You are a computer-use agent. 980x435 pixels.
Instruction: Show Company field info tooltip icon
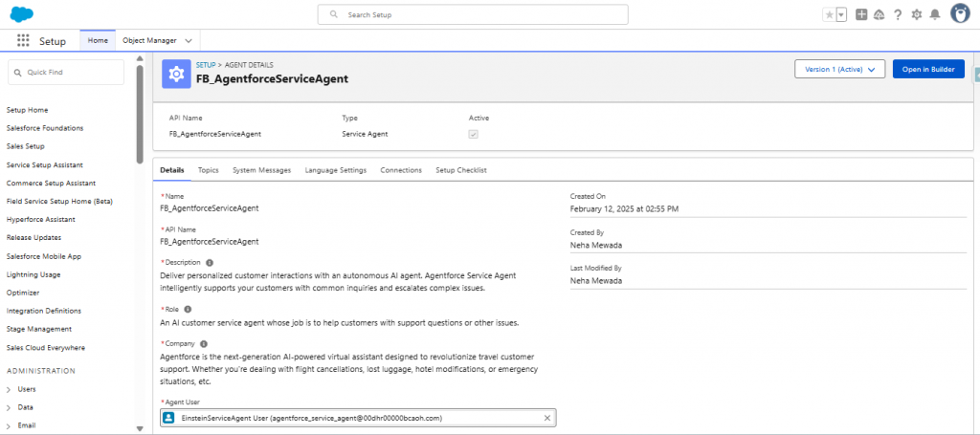coord(204,343)
